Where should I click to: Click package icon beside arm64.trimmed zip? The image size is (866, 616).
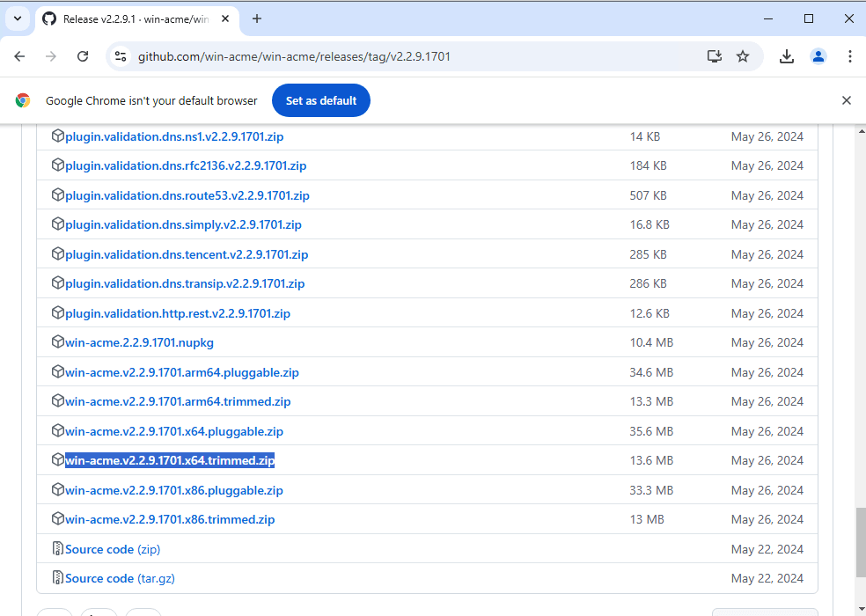click(x=57, y=401)
